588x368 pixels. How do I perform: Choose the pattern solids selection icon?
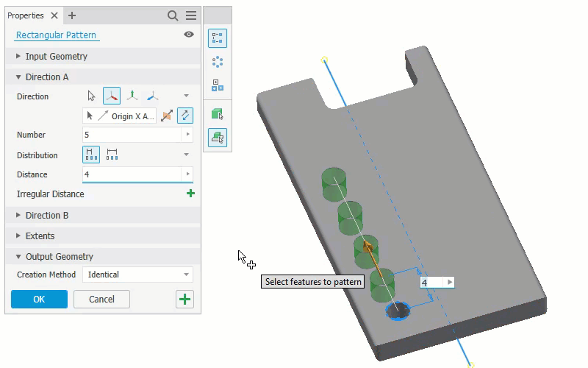(x=218, y=114)
